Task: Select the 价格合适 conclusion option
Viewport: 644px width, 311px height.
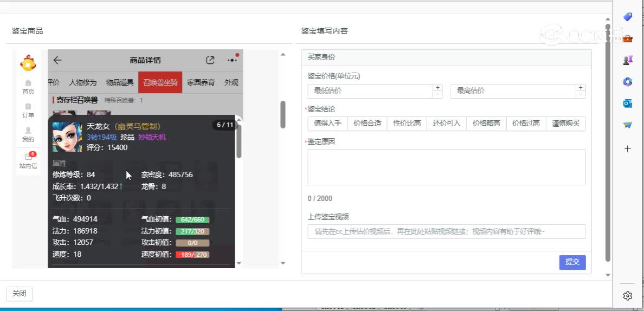Action: point(367,124)
